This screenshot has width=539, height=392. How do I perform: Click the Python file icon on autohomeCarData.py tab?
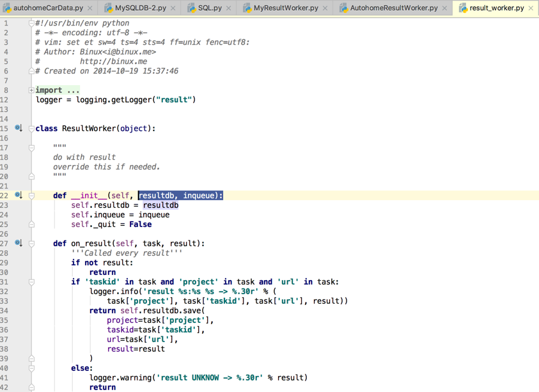(6, 8)
